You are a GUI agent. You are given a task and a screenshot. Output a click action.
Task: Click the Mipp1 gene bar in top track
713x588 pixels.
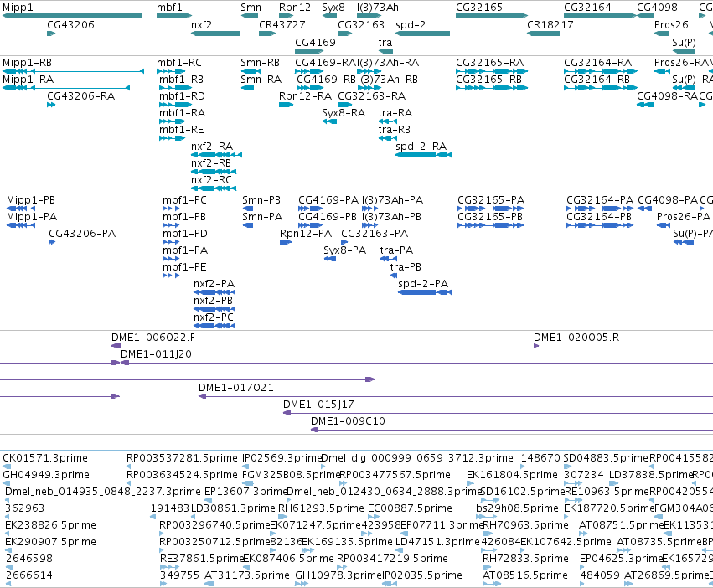tap(72, 16)
